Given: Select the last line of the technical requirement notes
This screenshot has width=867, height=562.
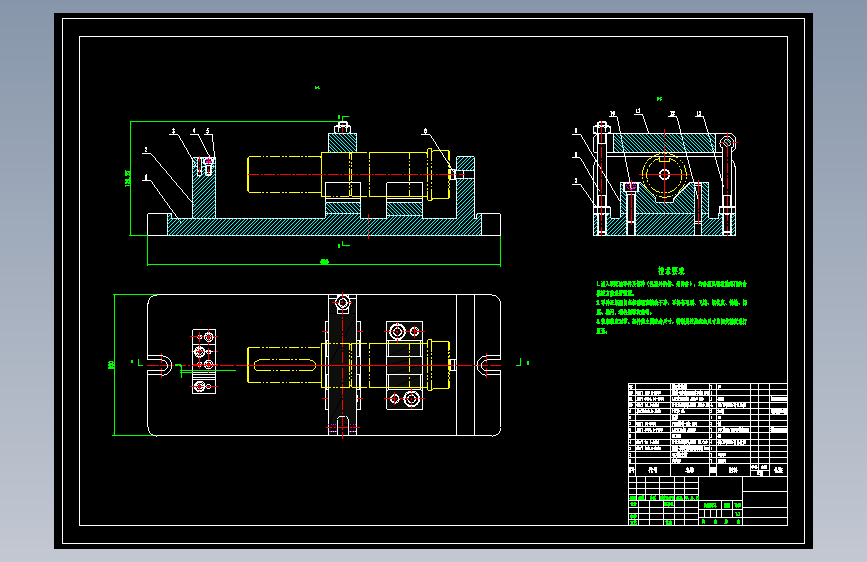Looking at the screenshot, I should (x=602, y=331).
